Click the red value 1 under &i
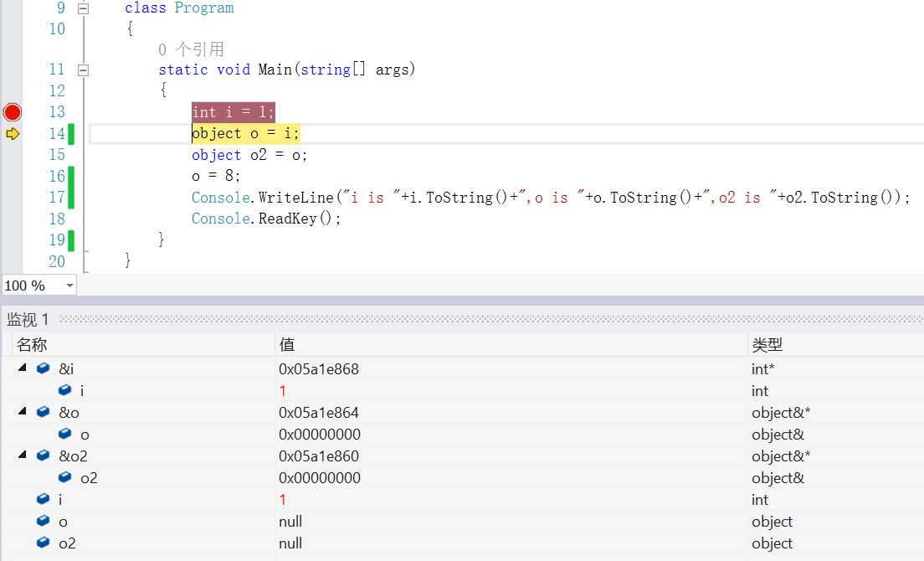The image size is (924, 561). (283, 391)
